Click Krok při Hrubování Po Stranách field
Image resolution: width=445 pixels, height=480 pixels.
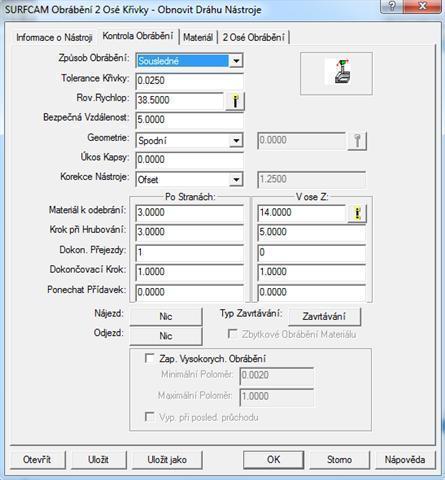pyautogui.click(x=189, y=233)
